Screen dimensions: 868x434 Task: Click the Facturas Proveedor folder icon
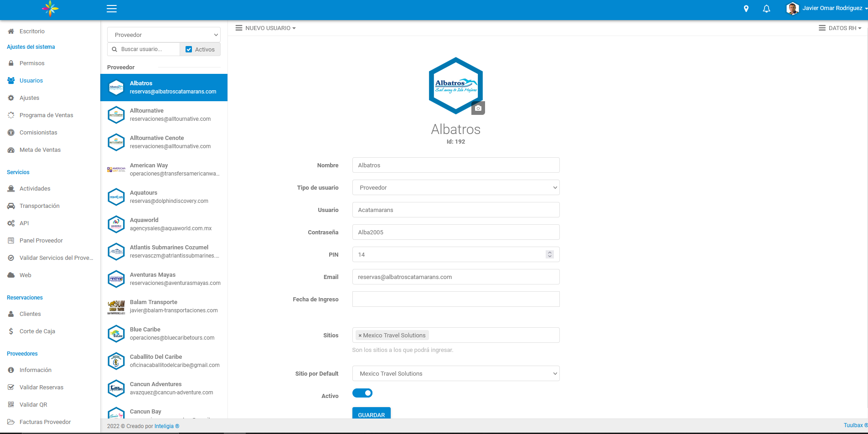tap(11, 422)
